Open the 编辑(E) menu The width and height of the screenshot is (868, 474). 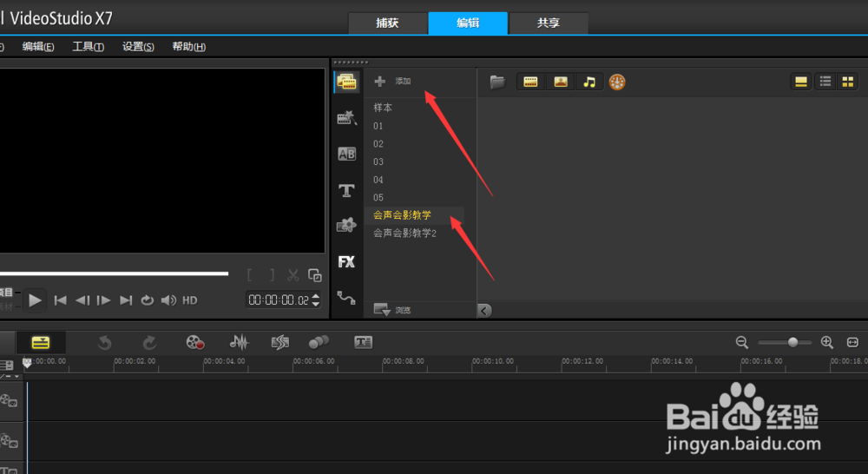pos(38,47)
